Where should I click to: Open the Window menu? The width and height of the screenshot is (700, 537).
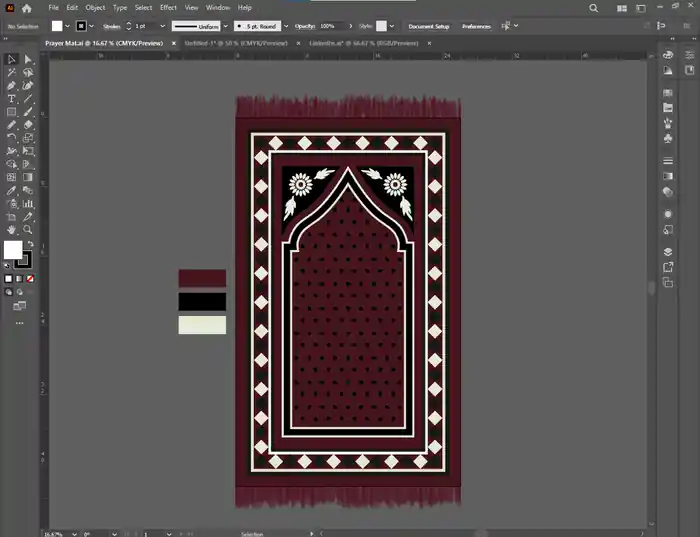tap(218, 8)
